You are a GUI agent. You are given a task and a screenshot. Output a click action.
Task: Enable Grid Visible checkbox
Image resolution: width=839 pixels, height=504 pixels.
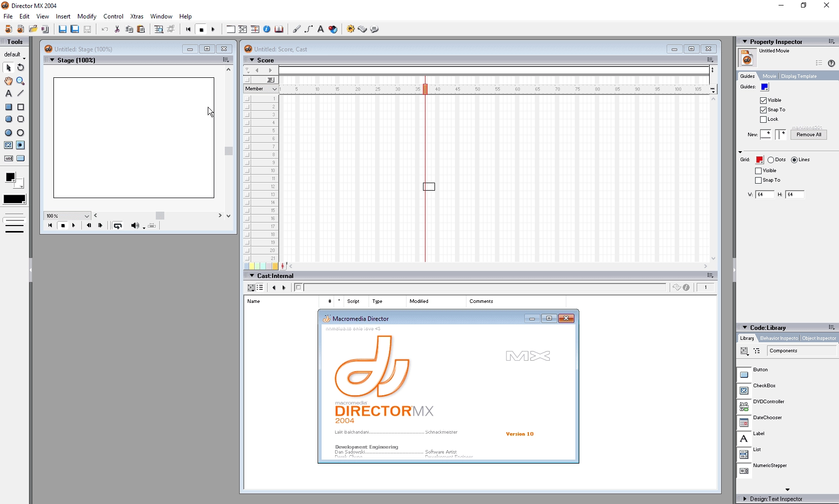(x=758, y=171)
